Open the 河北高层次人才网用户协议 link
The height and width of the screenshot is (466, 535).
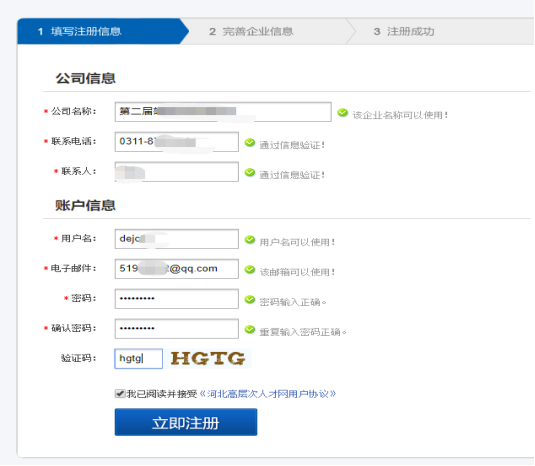tap(268, 394)
